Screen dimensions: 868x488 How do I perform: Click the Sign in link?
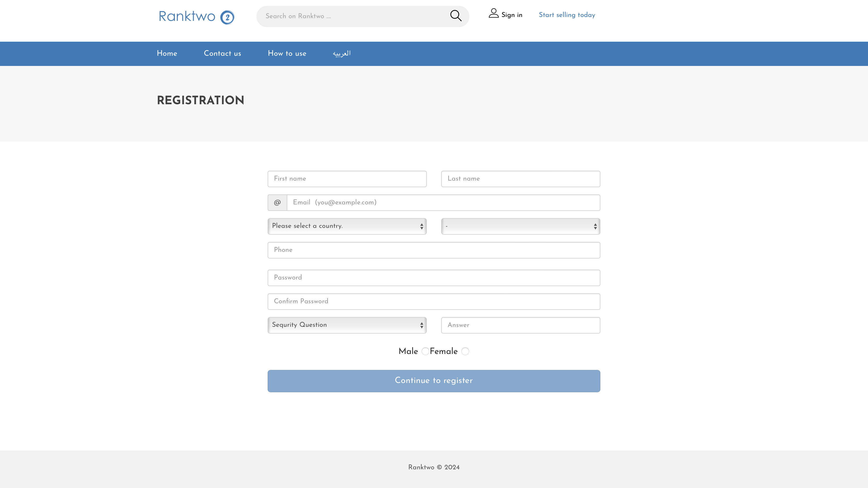(x=511, y=15)
